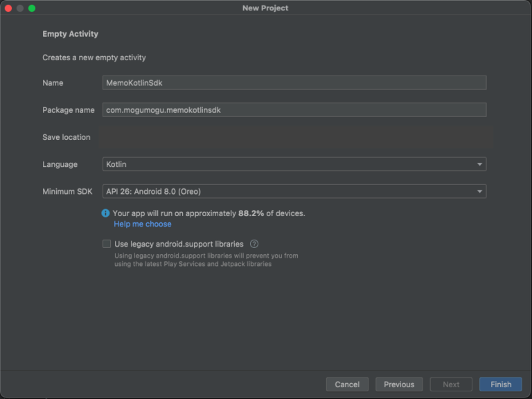The width and height of the screenshot is (532, 399).
Task: Close the New Project window with red button
Action: tap(8, 8)
